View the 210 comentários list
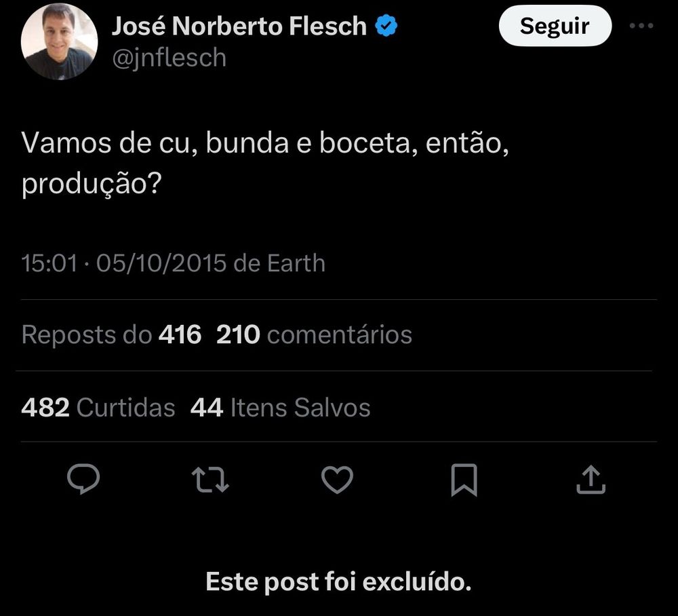Viewport: 678px width, 616px height. (x=314, y=334)
